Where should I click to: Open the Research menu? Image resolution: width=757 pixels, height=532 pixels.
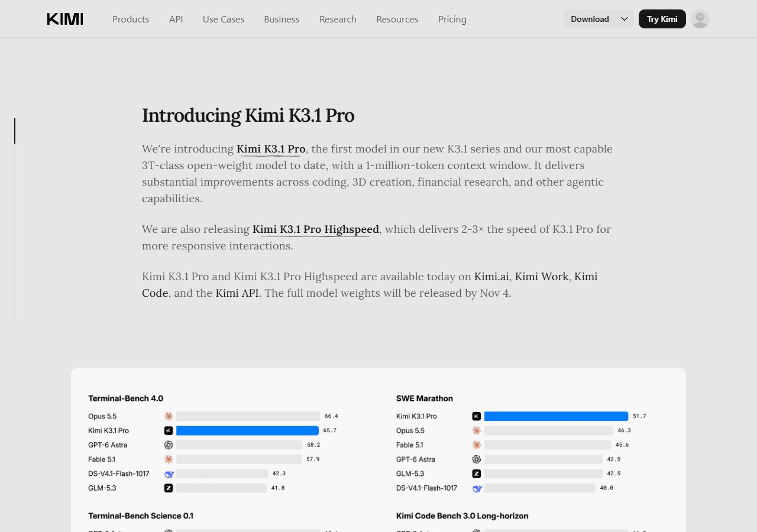[x=338, y=19]
